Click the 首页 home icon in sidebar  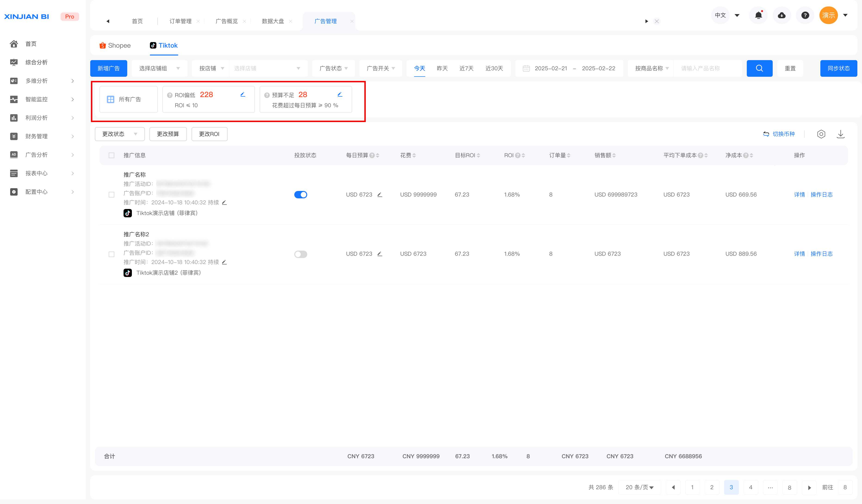coord(14,44)
